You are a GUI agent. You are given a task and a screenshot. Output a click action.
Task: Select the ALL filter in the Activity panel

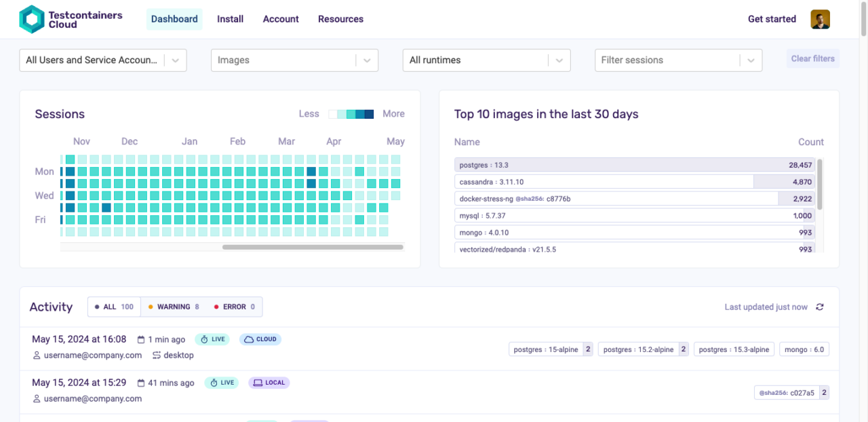(x=113, y=307)
